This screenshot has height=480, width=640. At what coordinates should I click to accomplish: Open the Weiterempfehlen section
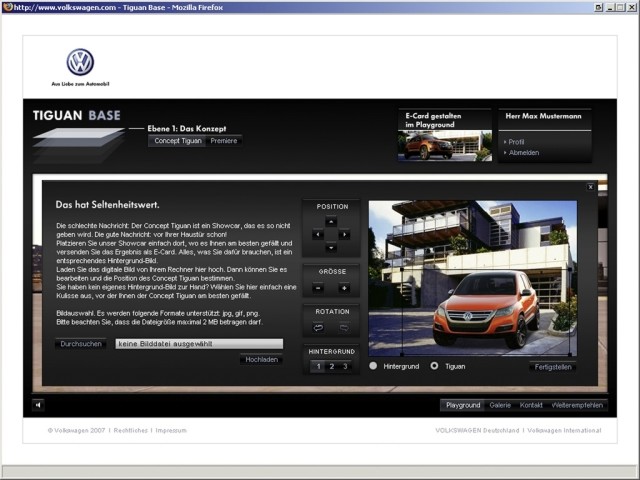(x=577, y=405)
